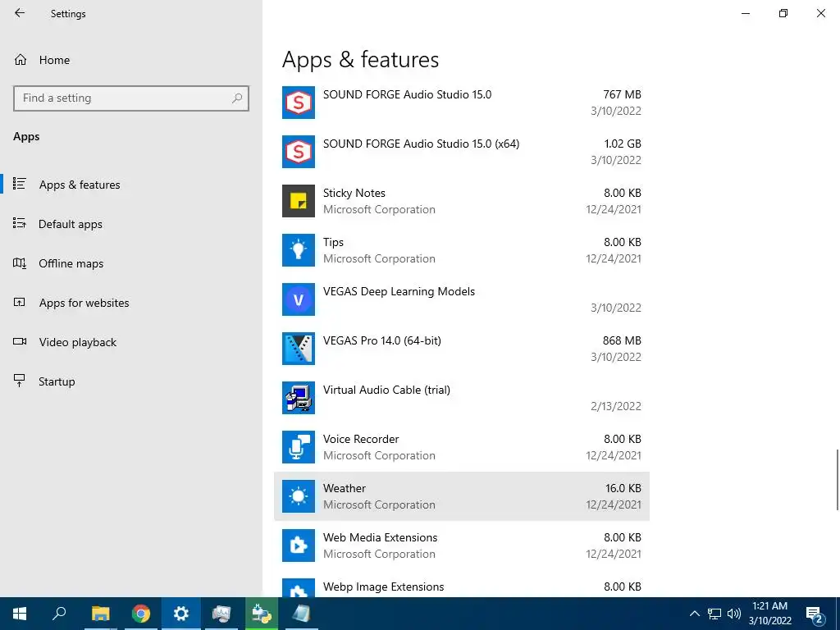Click the VEGAS Pro 14.0 app icon
840x630 pixels.
click(x=299, y=349)
